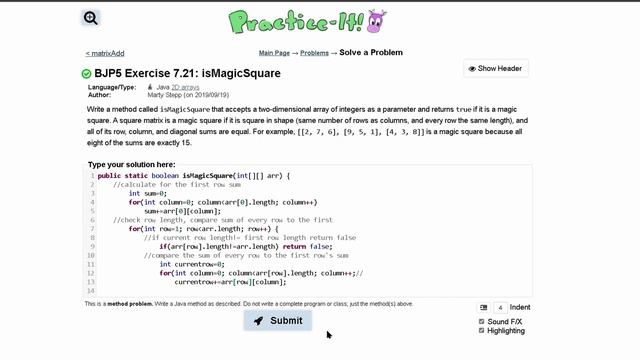Click the code line 'int currentrow=0;'
640x360 pixels.
tap(192, 264)
